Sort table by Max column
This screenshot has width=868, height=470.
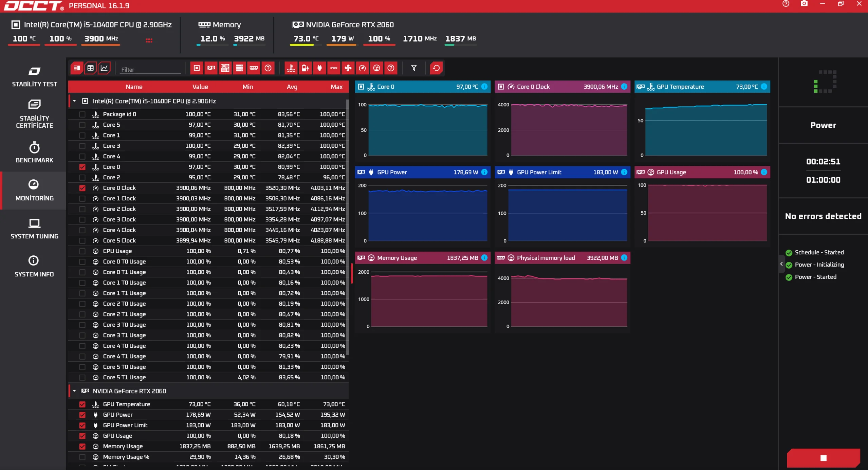[336, 87]
